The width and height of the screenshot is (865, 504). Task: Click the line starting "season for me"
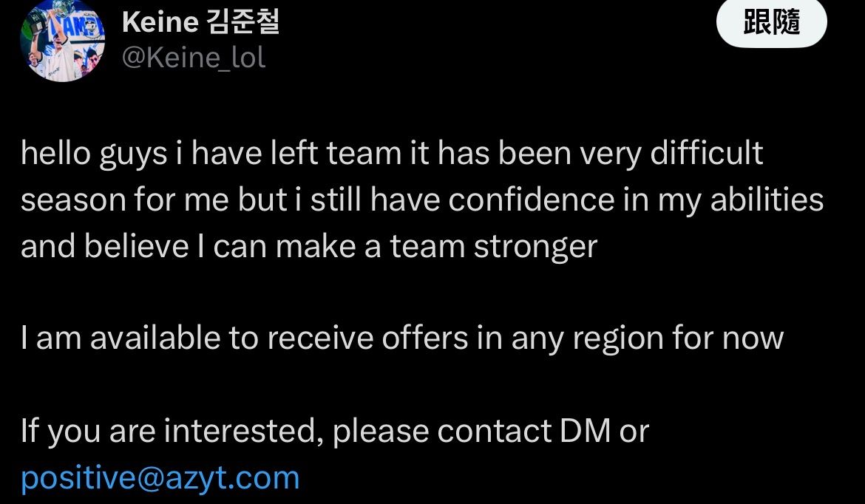click(421, 200)
